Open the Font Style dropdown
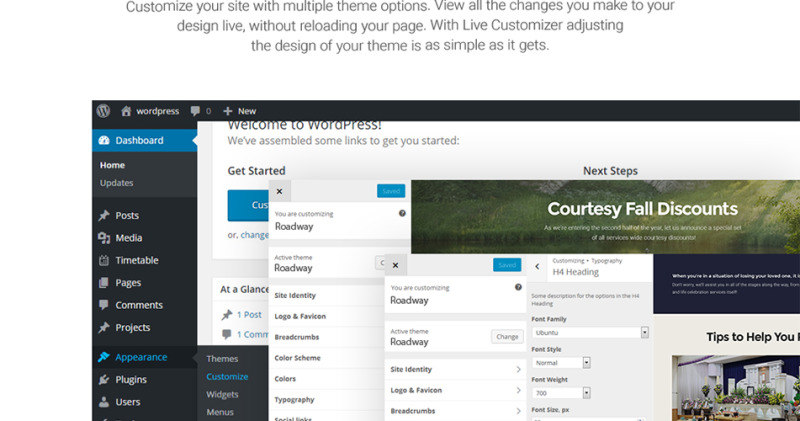 (561, 363)
